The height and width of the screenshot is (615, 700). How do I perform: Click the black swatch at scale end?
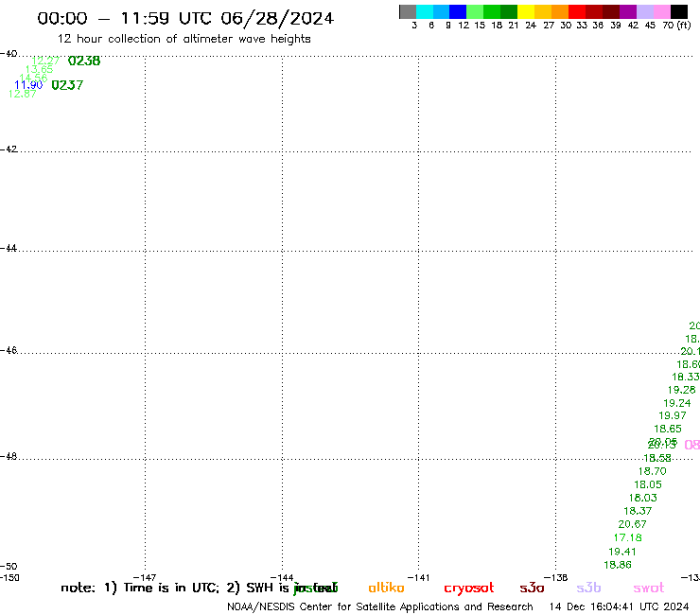[x=678, y=11]
